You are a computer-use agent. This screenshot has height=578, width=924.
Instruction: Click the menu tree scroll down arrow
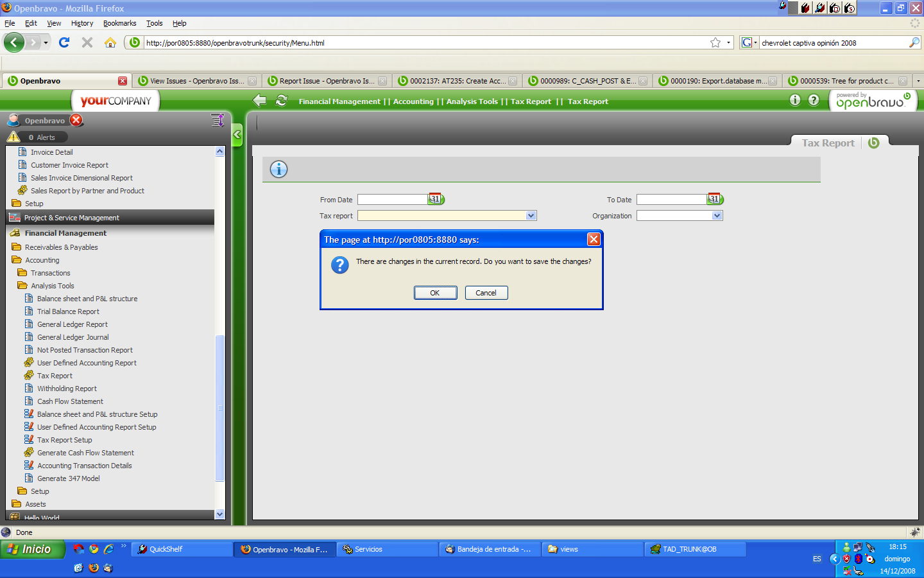(x=219, y=514)
